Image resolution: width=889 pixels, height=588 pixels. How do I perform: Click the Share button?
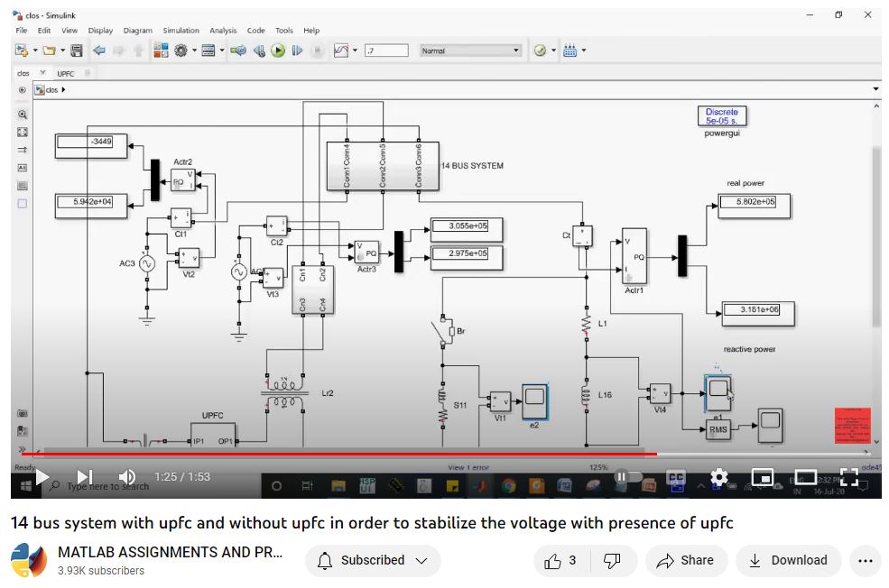click(x=686, y=561)
